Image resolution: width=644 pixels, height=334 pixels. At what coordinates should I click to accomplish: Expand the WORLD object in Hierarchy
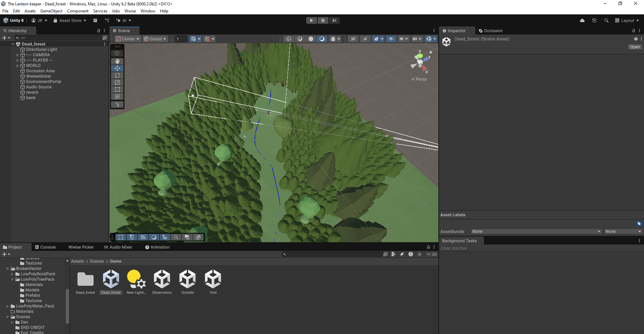tap(18, 66)
